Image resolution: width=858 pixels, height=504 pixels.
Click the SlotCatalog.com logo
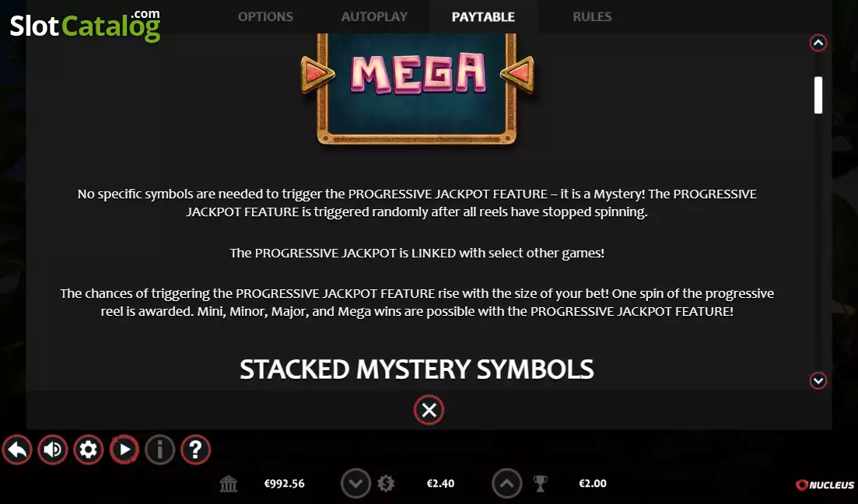tap(86, 25)
